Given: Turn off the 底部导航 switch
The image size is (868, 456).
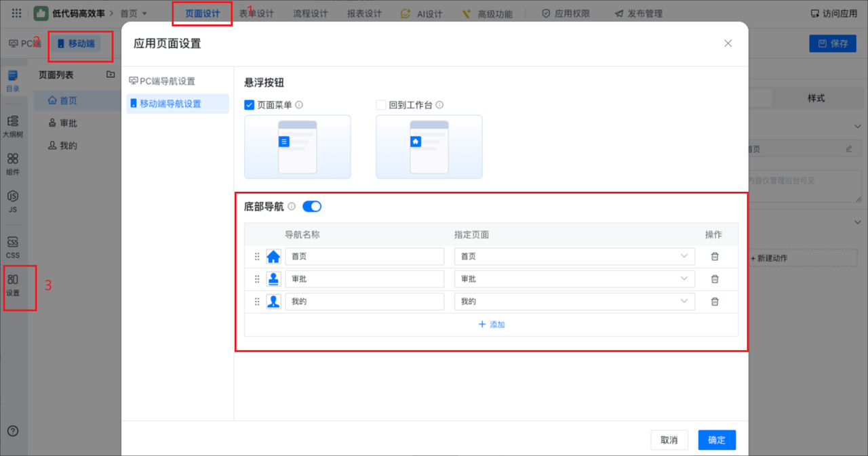Looking at the screenshot, I should pos(312,207).
